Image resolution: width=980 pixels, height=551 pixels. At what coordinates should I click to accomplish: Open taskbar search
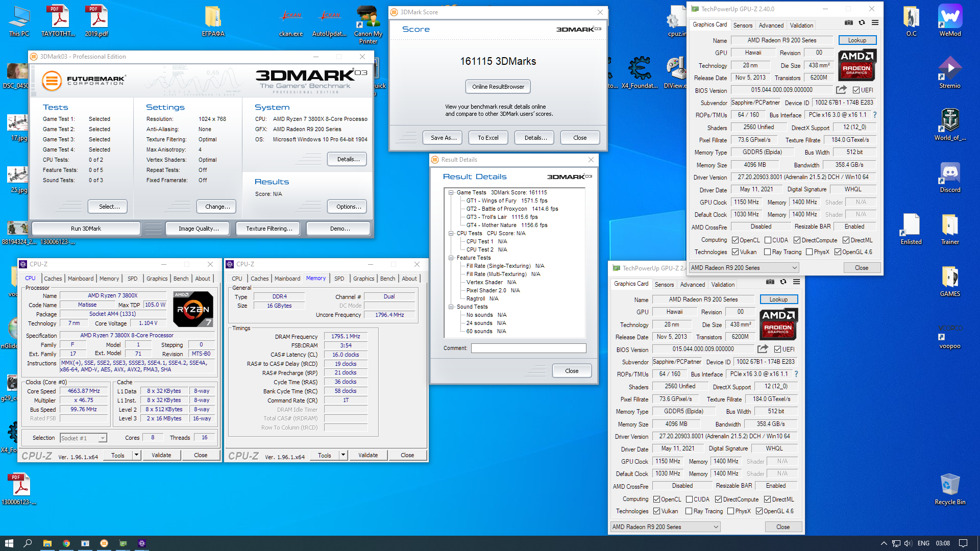point(28,543)
